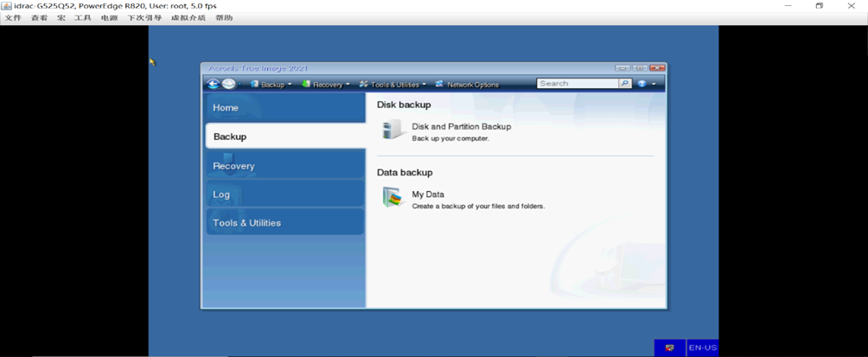Open the 文件 menu in iDRAC viewer
The height and width of the screenshot is (357, 868).
pos(13,17)
